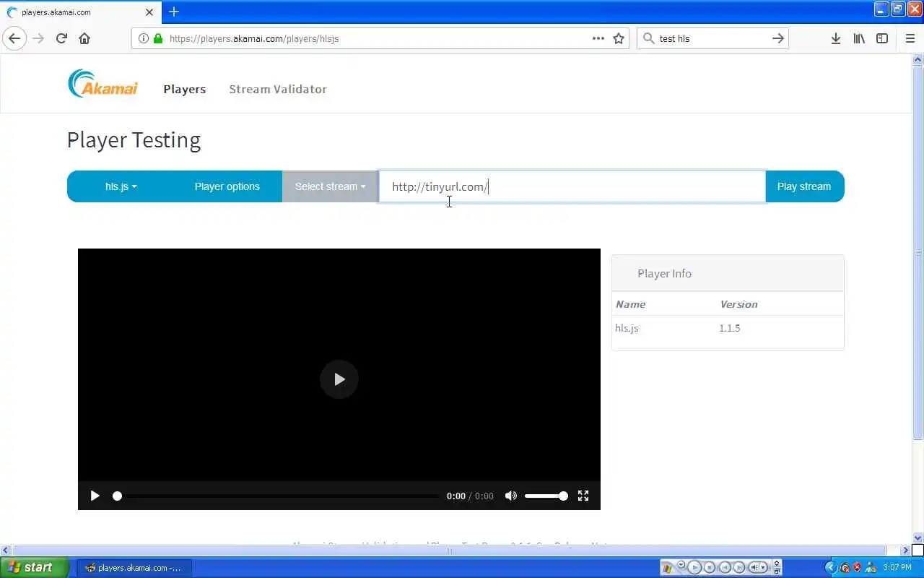The height and width of the screenshot is (578, 924).
Task: Adjust the video volume slider
Action: [x=546, y=496]
